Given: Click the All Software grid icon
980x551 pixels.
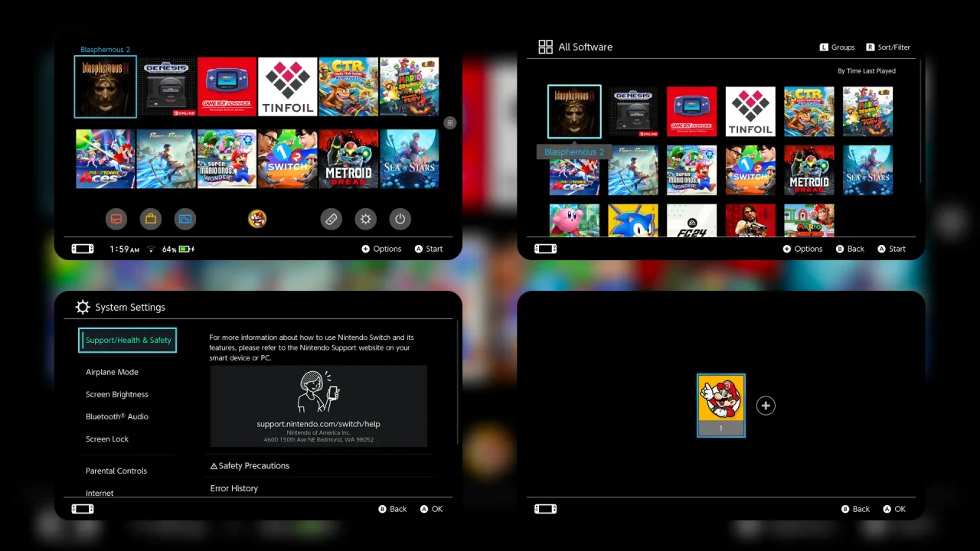Looking at the screenshot, I should [x=546, y=46].
